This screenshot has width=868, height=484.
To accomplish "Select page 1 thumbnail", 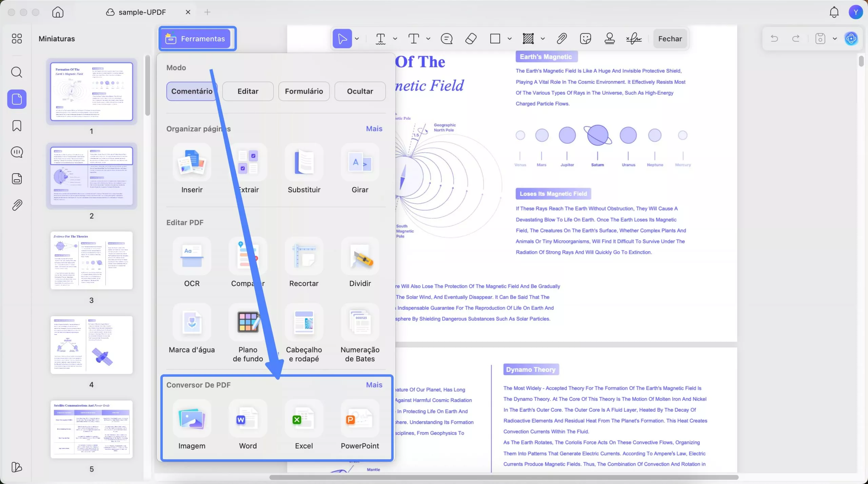I will coord(92,92).
